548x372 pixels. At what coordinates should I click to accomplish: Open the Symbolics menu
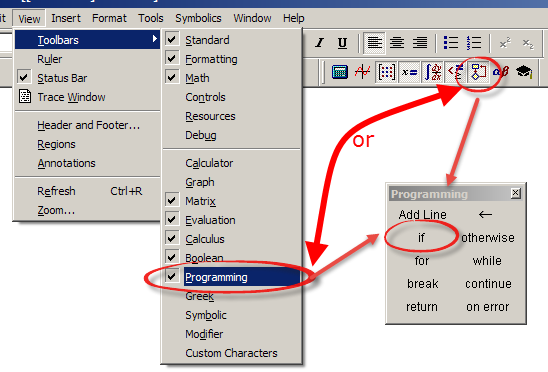(198, 18)
